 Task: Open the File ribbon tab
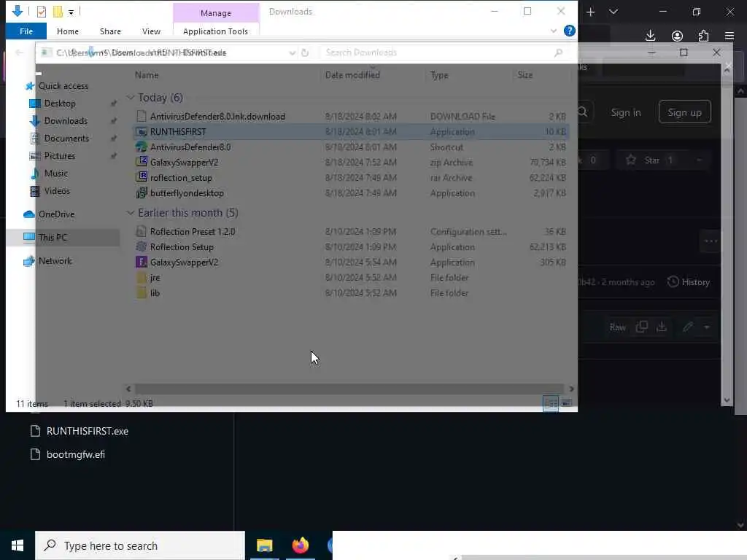click(26, 31)
